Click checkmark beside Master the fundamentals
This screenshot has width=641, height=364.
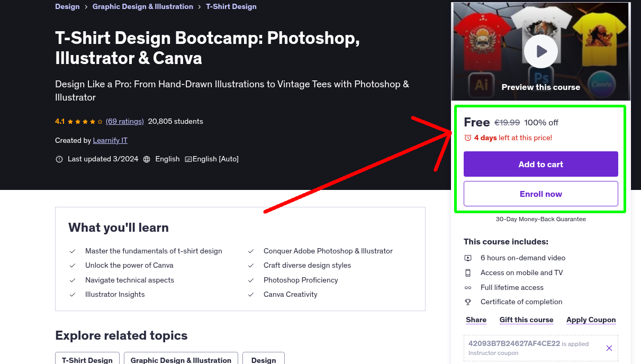click(x=73, y=251)
